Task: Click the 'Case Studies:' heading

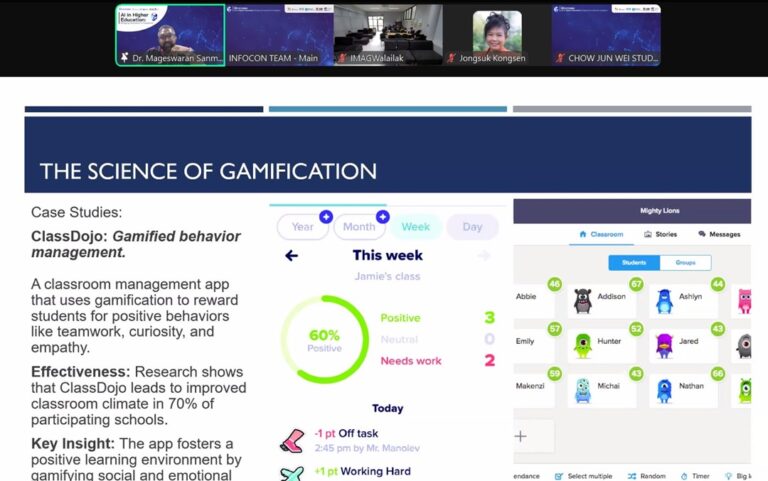Action: pyautogui.click(x=76, y=212)
